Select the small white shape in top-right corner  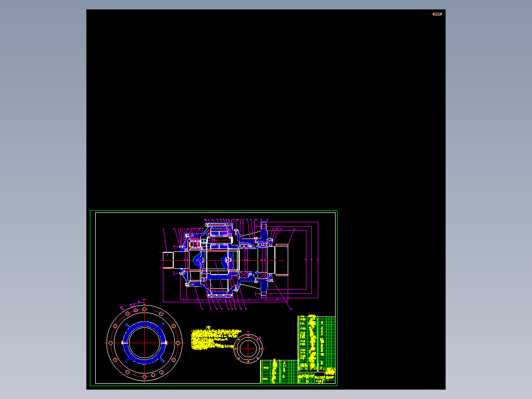pyautogui.click(x=437, y=14)
